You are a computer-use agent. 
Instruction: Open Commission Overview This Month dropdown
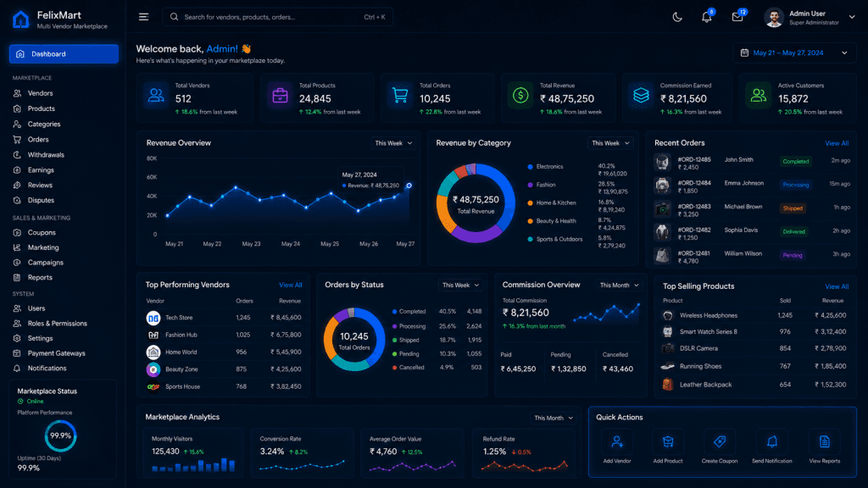coord(619,286)
